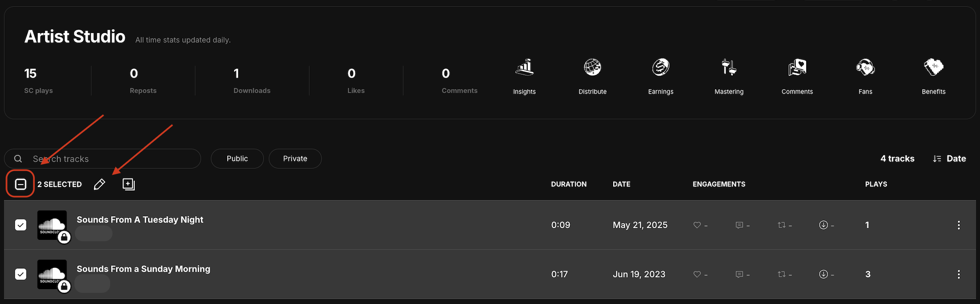Uncheck Sounds From a Sunday Morning track
Viewport: 980px width, 304px height.
coord(20,274)
